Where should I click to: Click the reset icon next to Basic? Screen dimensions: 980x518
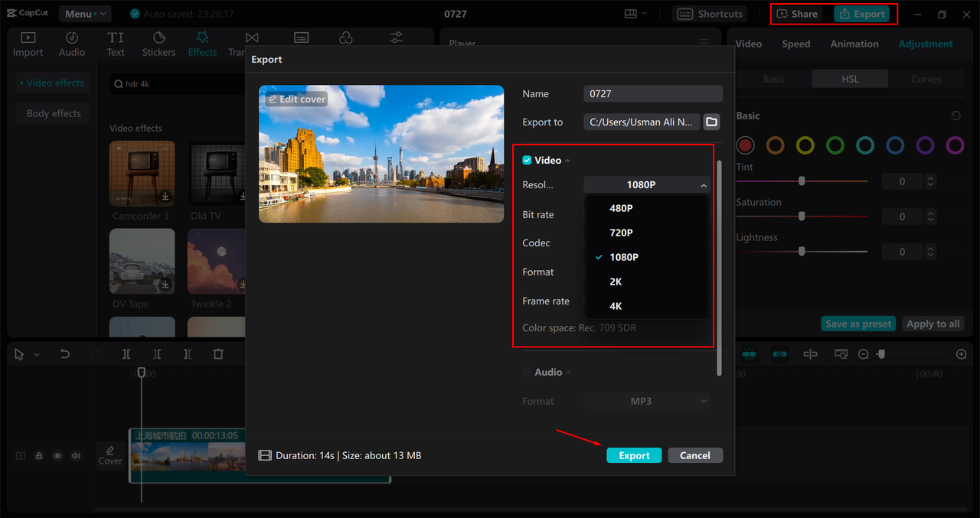click(x=955, y=116)
